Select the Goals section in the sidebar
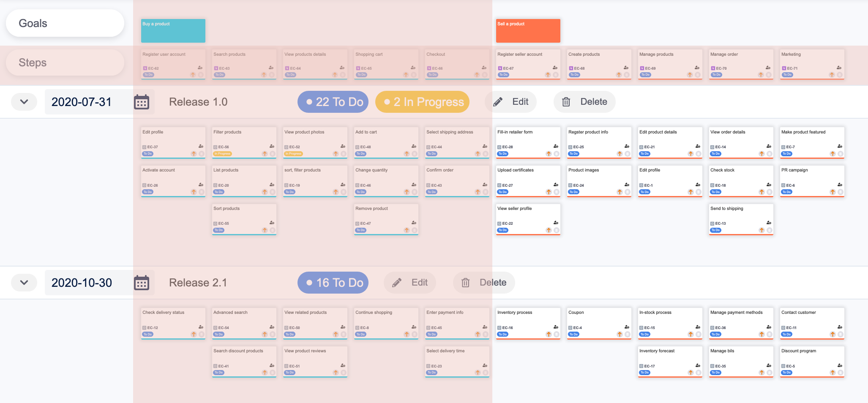The image size is (868, 403). pos(65,23)
